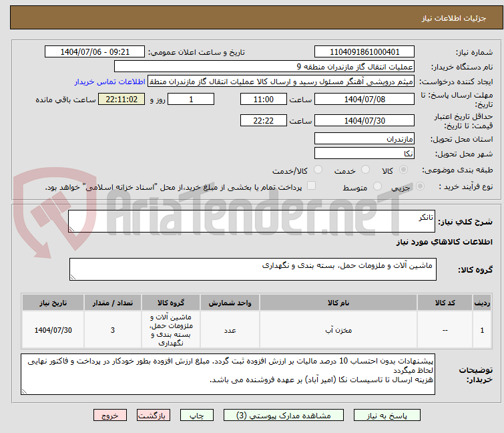Click the request creator field

281,82
